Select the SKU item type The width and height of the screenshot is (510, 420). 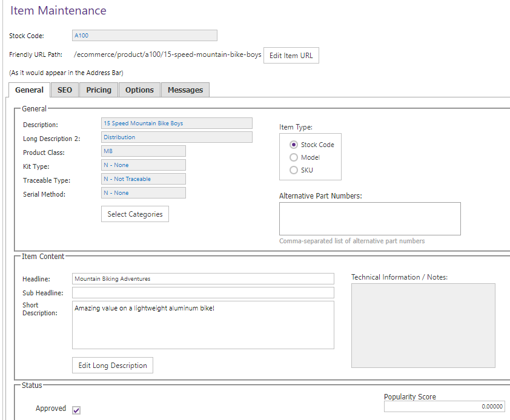(294, 170)
